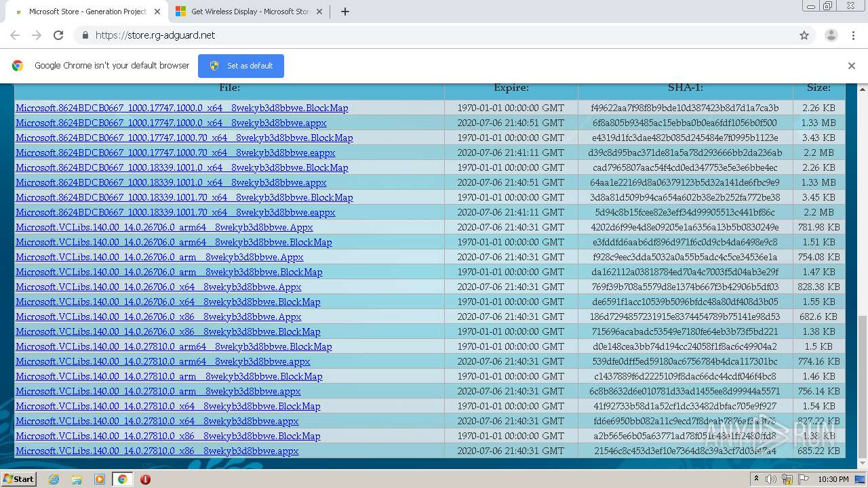The width and height of the screenshot is (868, 488).
Task: Select the 781.98 KB size cell
Action: click(818, 227)
